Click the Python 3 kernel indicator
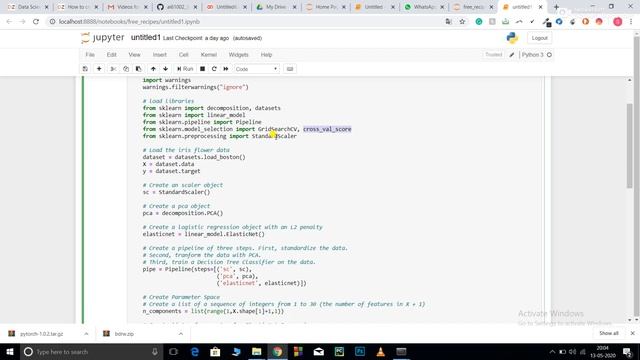This screenshot has height=360, width=640. tap(536, 55)
